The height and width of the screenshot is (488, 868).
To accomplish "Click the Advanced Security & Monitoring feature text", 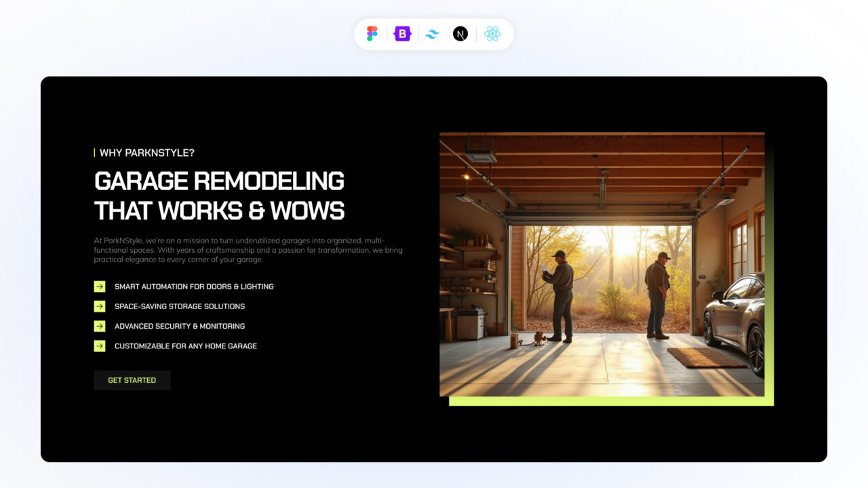I will pos(180,326).
